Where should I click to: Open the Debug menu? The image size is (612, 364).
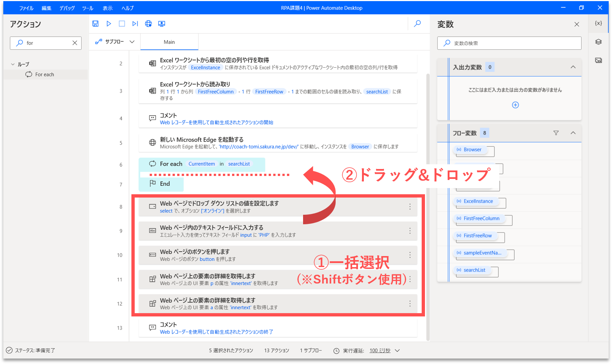pyautogui.click(x=67, y=8)
